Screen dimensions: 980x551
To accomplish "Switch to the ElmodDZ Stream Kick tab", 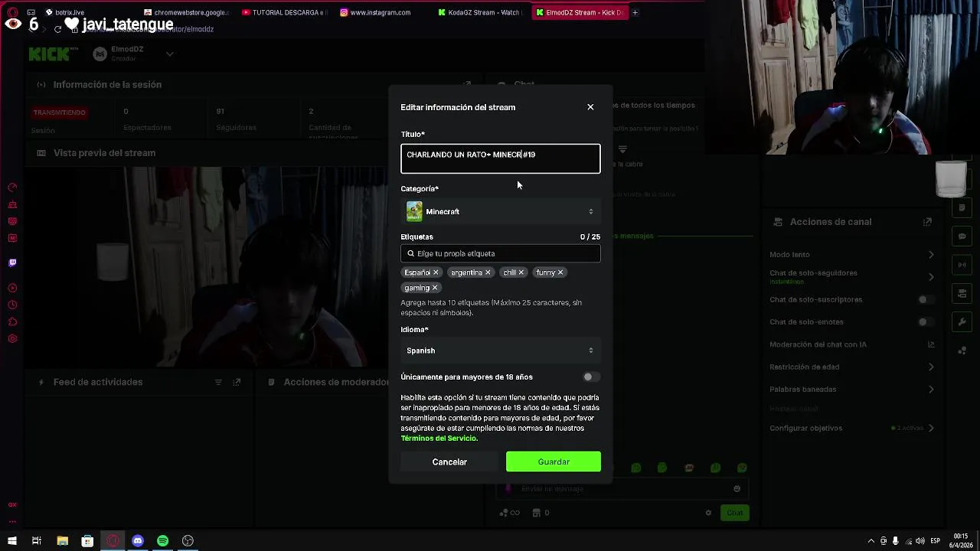I will click(x=580, y=12).
